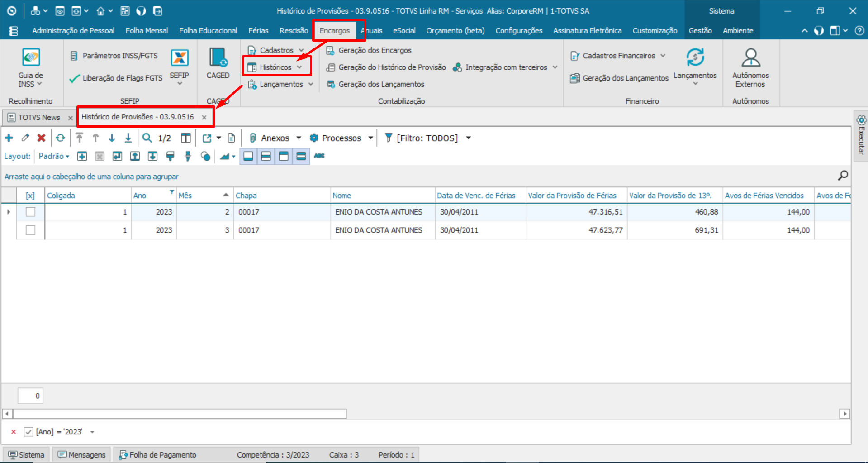Click Liberação de Flags FGTS
This screenshot has height=463, width=868.
(116, 78)
